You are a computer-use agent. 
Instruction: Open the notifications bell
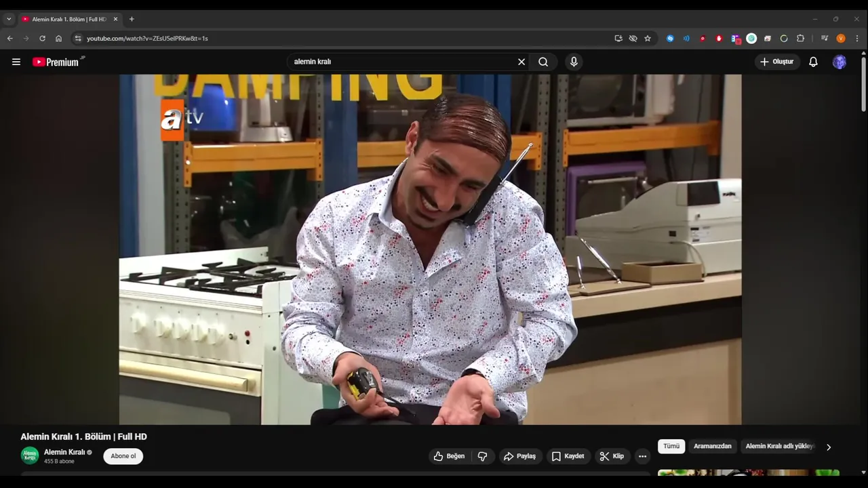tap(813, 62)
